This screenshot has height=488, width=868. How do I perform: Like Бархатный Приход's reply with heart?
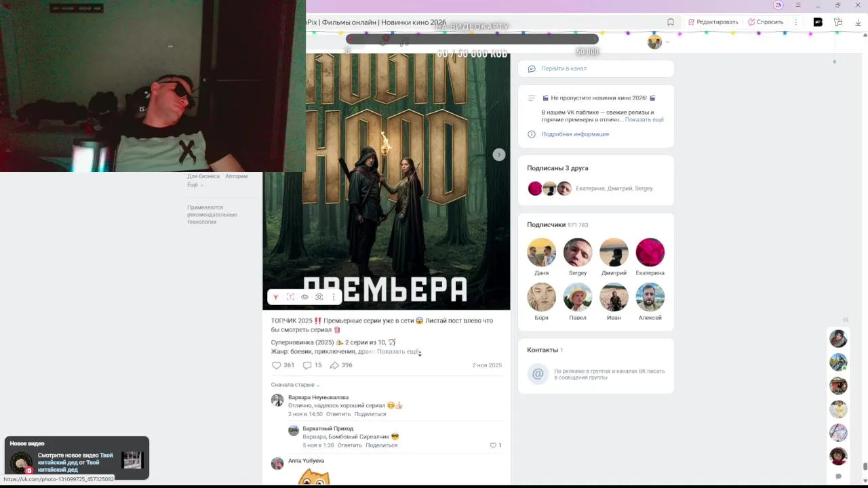[x=493, y=445]
